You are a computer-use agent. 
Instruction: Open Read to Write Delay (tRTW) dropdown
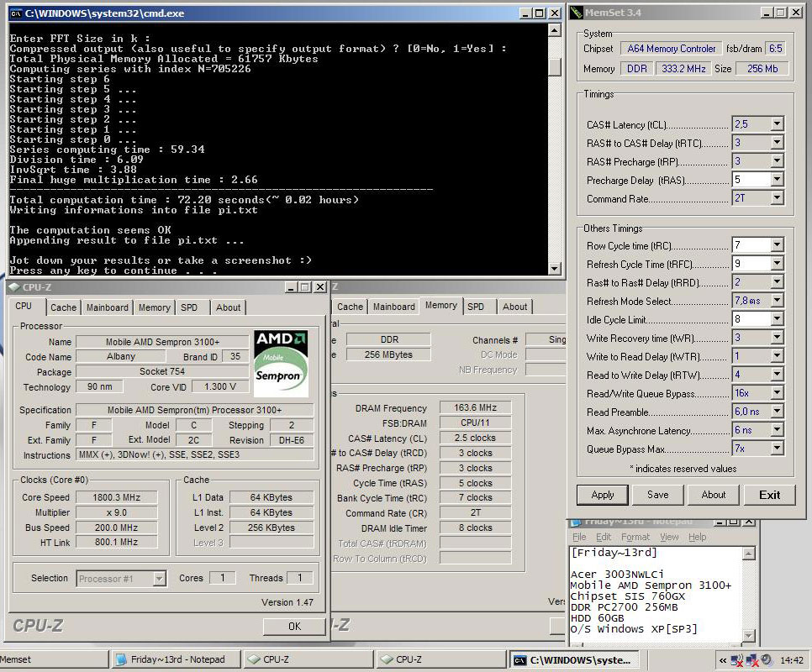point(777,375)
